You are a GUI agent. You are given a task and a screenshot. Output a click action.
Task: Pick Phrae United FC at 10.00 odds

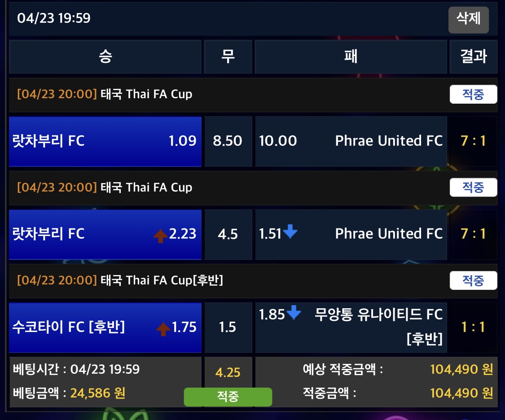(x=351, y=141)
